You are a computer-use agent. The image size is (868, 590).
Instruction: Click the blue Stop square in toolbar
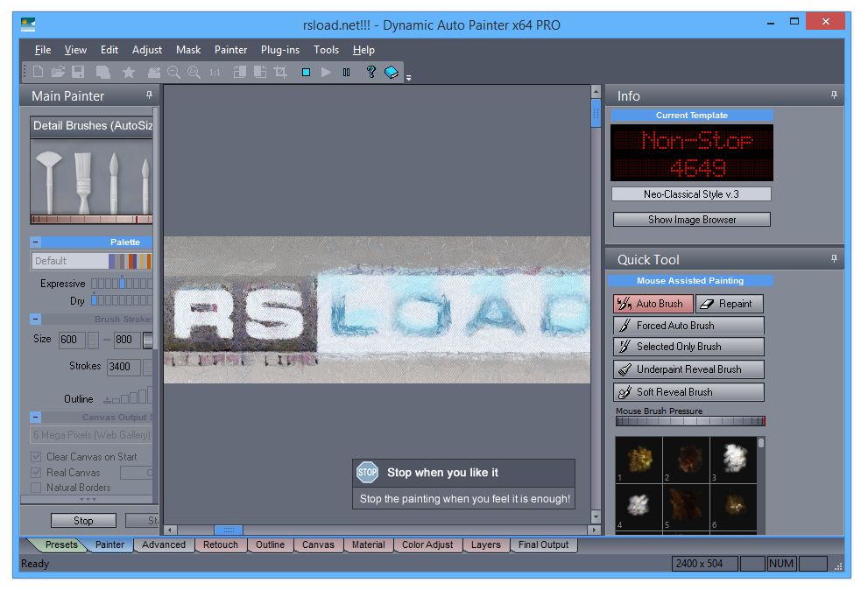[306, 73]
